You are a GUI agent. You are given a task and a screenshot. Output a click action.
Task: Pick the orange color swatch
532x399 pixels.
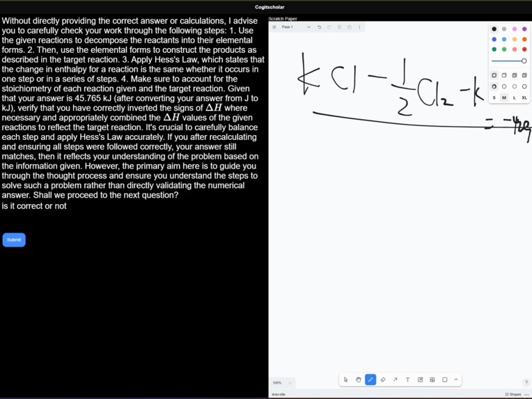click(x=524, y=40)
